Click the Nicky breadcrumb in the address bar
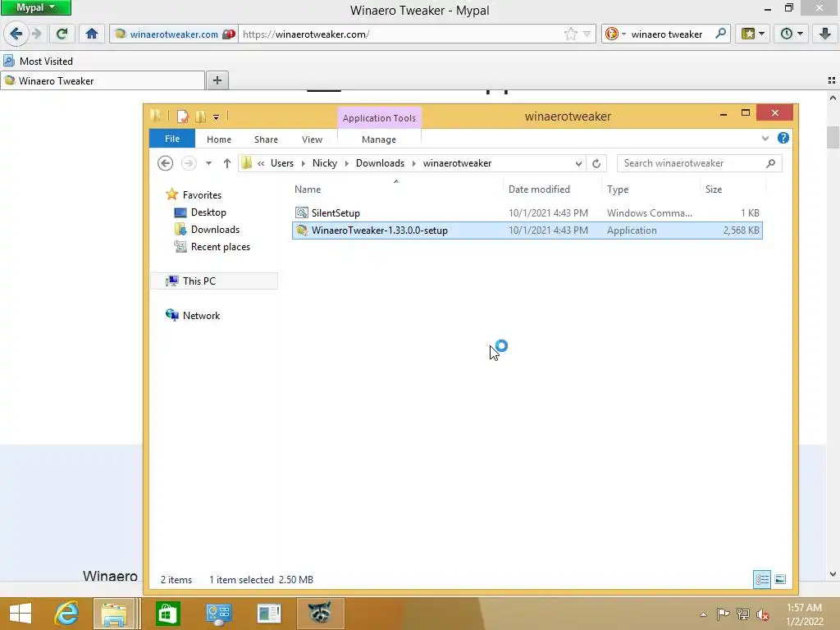The height and width of the screenshot is (630, 840). click(x=325, y=163)
